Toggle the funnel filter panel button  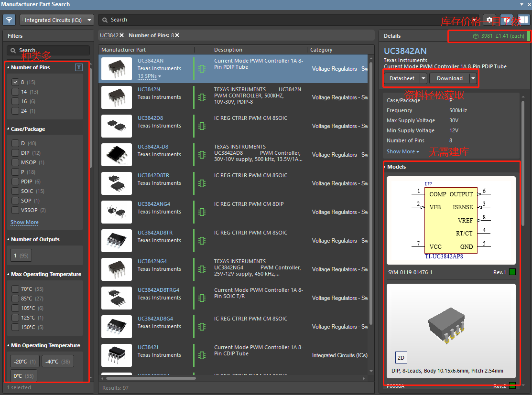coord(9,20)
